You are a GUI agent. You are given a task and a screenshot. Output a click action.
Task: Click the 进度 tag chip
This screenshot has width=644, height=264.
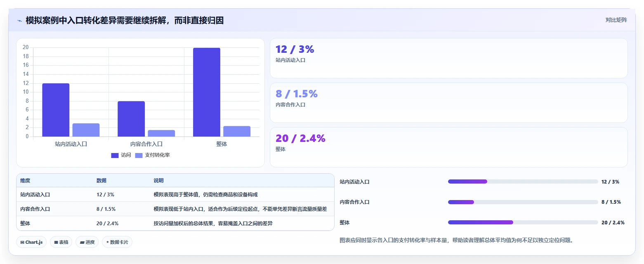87,242
